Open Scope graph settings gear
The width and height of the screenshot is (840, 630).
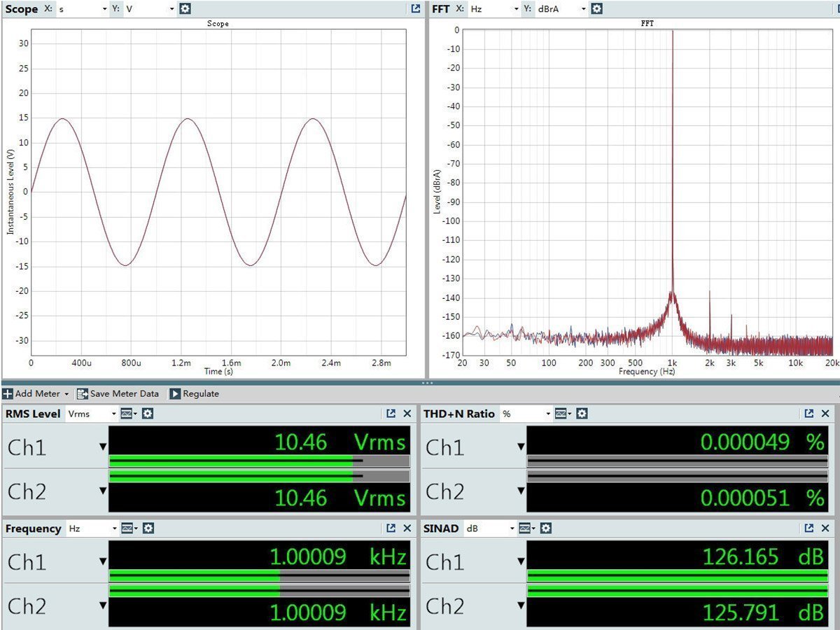click(185, 9)
